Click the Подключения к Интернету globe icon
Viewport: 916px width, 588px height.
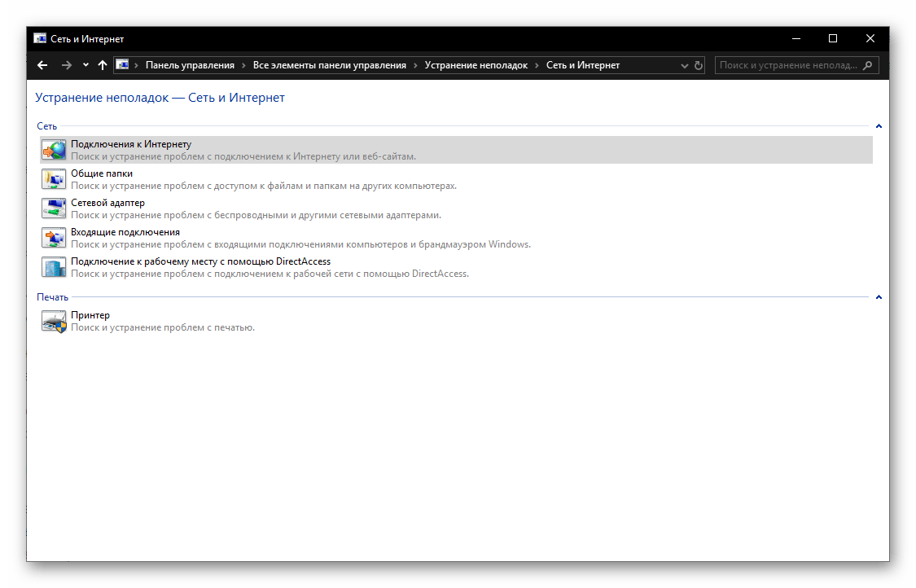[x=53, y=150]
